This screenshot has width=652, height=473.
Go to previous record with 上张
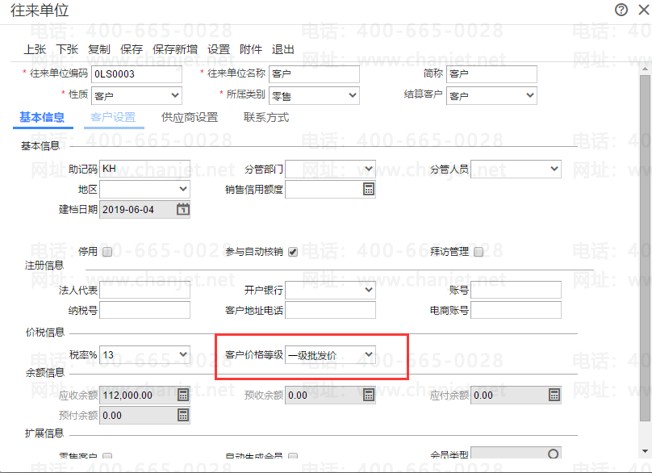(x=35, y=49)
